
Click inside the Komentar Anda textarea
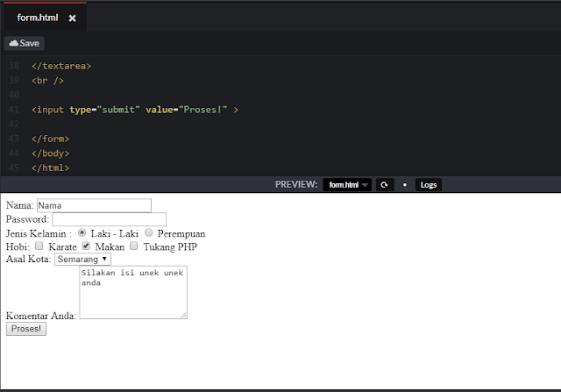(x=133, y=292)
